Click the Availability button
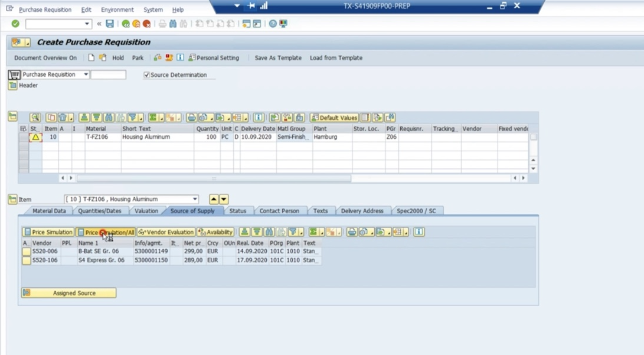The width and height of the screenshot is (644, 355). [215, 232]
